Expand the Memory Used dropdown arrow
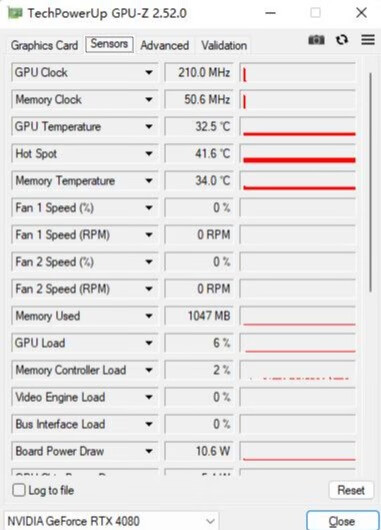The width and height of the screenshot is (381, 530). click(x=149, y=316)
